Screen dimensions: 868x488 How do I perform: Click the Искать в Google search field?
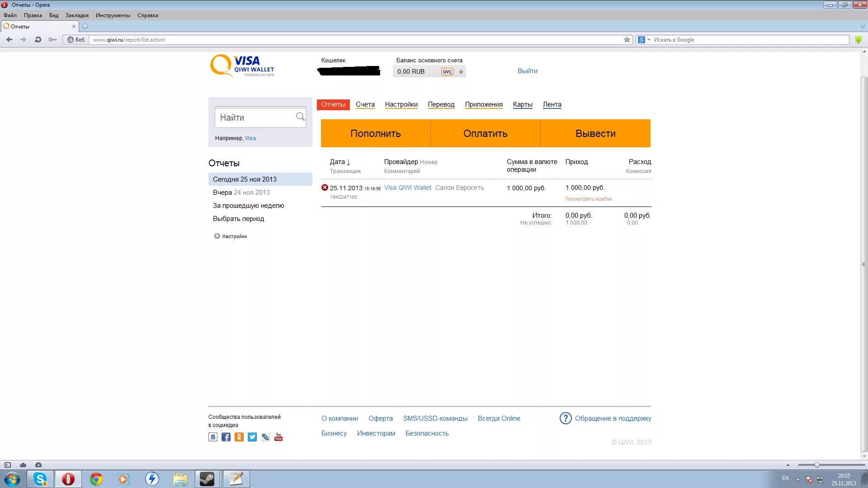(750, 40)
